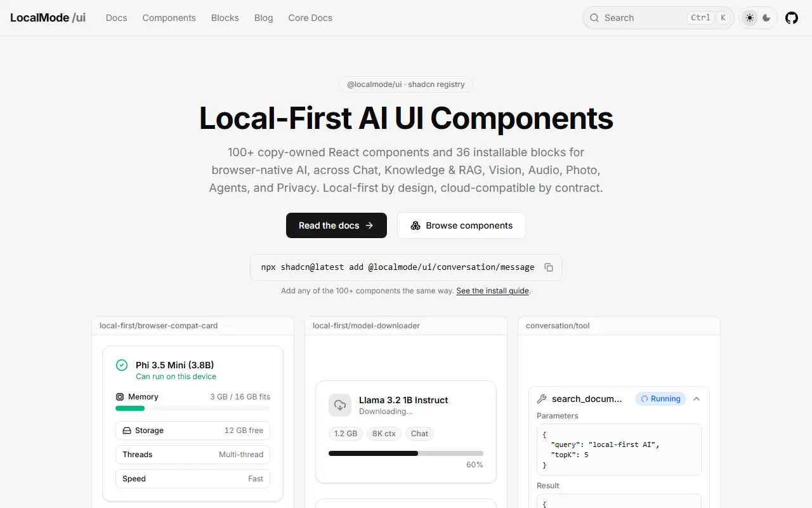Click the spinner icon in Running badge
The image size is (812, 508).
645,399
